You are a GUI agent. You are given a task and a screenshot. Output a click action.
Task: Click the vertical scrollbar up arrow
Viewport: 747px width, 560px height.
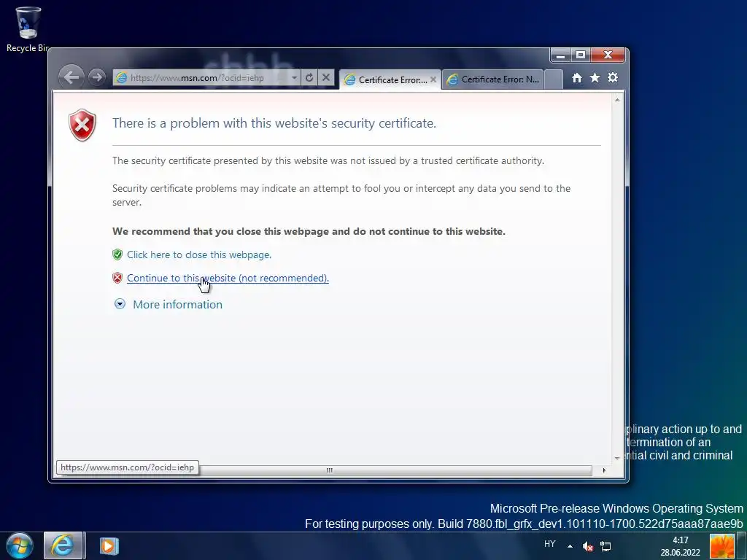coord(617,100)
